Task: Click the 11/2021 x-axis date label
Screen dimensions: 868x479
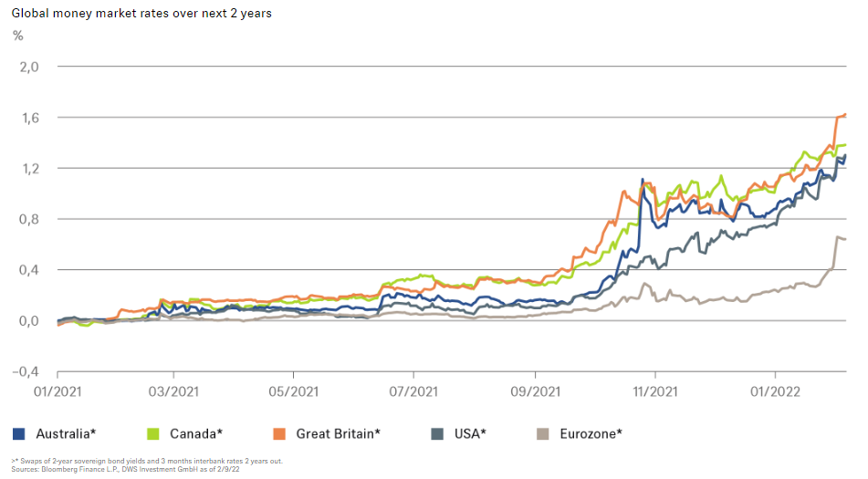Action: 654,390
